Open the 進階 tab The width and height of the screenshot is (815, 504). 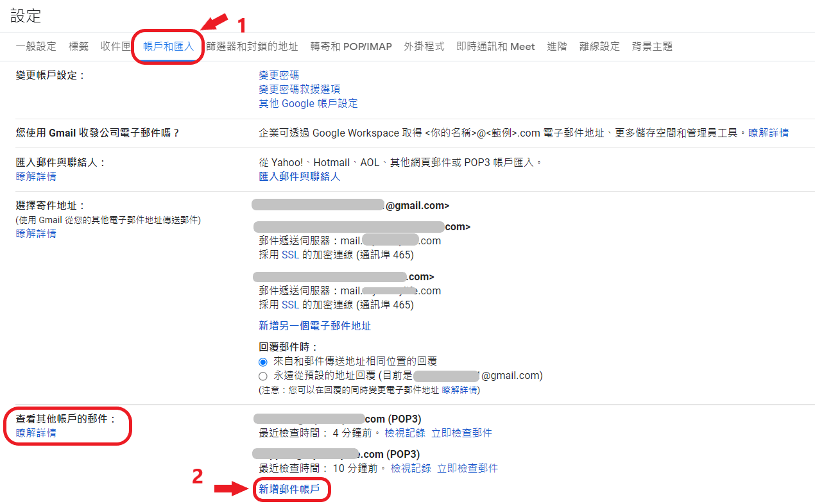557,46
